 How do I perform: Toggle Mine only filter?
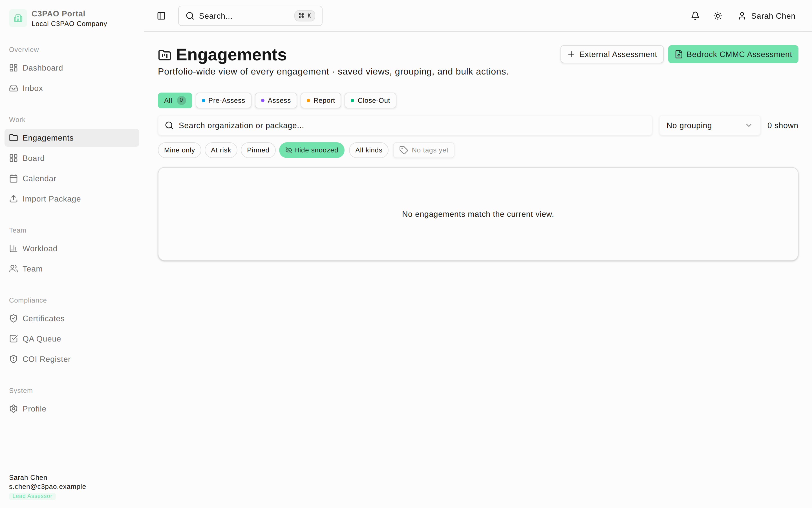click(x=180, y=150)
